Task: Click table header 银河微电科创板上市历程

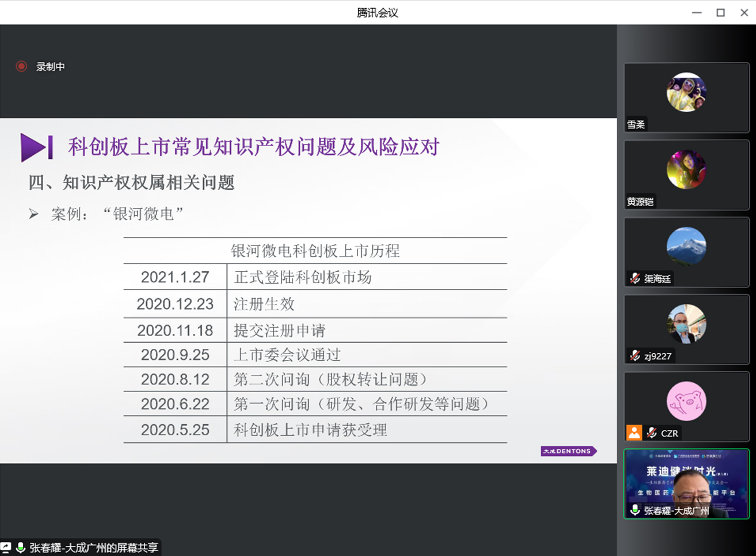Action: (315, 251)
